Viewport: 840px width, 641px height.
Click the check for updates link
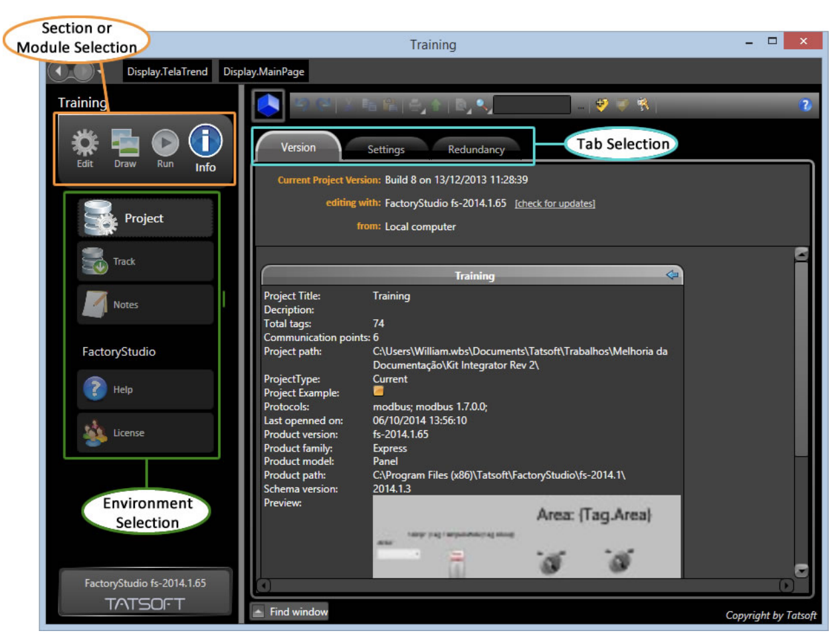[x=555, y=203]
